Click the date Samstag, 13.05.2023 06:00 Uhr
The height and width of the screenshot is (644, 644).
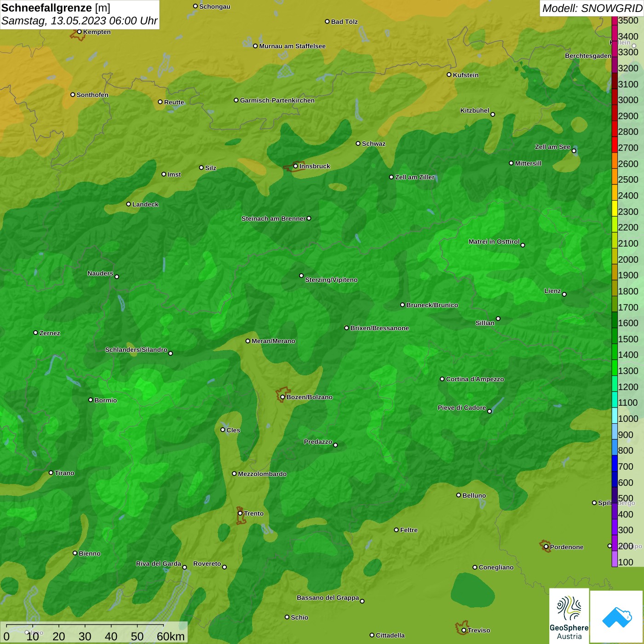80,21
